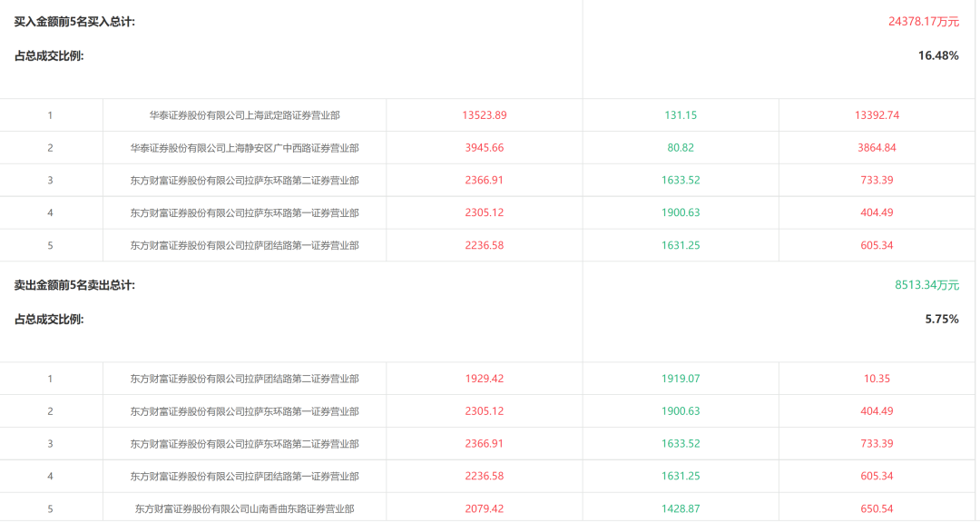980x523 pixels.
Task: Click the 5.75% turnover ratio value
Action: (x=941, y=319)
